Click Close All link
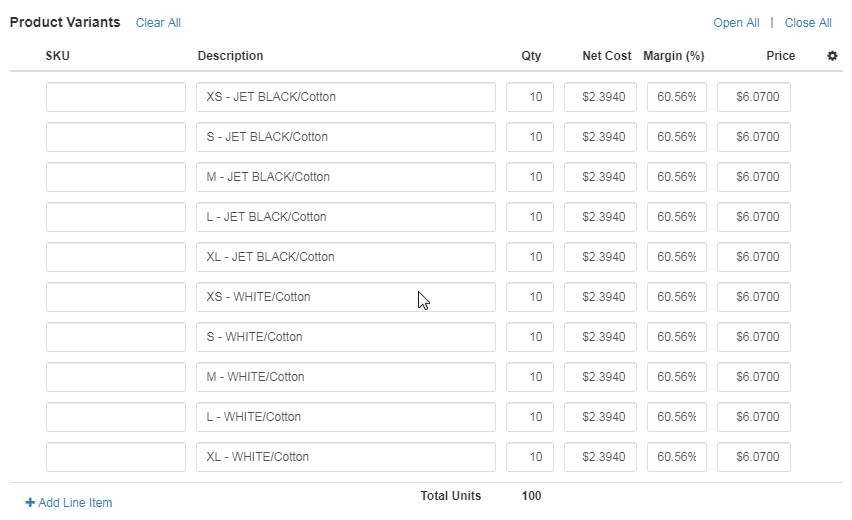Screen dimensions: 852x520 pos(808,23)
